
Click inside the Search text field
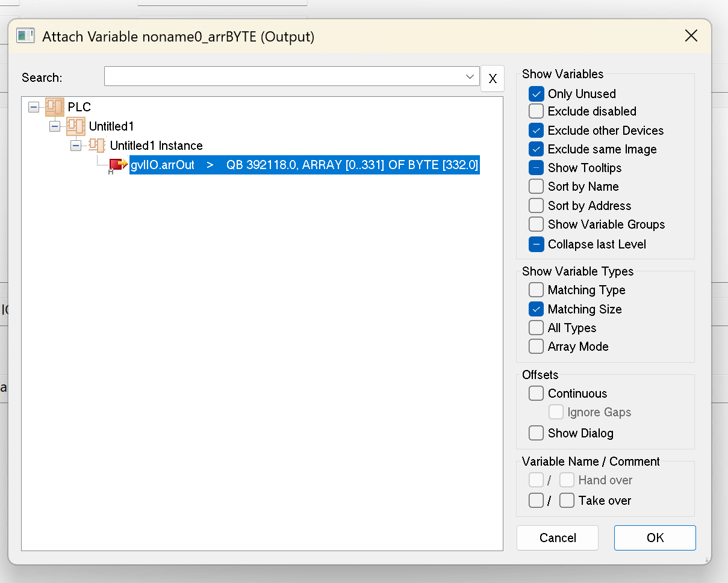283,77
